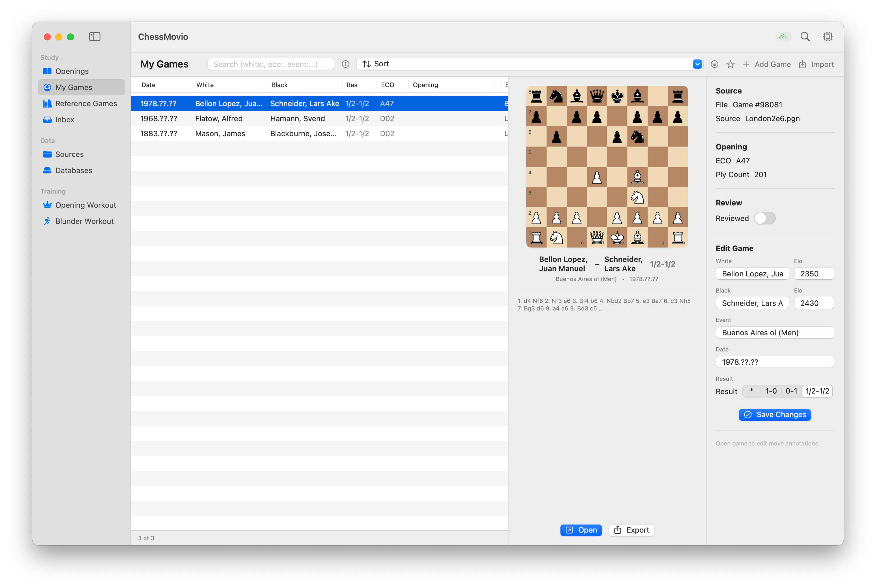Click the Export button

point(631,530)
